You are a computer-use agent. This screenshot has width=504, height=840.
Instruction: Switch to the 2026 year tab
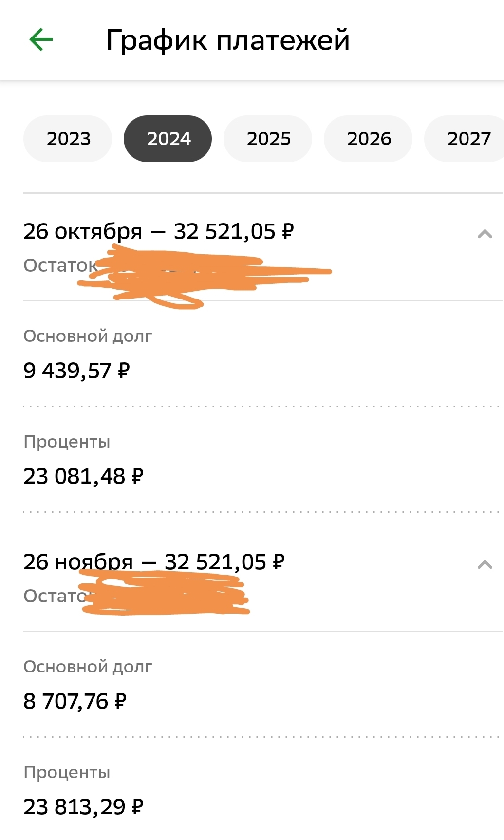point(369,139)
